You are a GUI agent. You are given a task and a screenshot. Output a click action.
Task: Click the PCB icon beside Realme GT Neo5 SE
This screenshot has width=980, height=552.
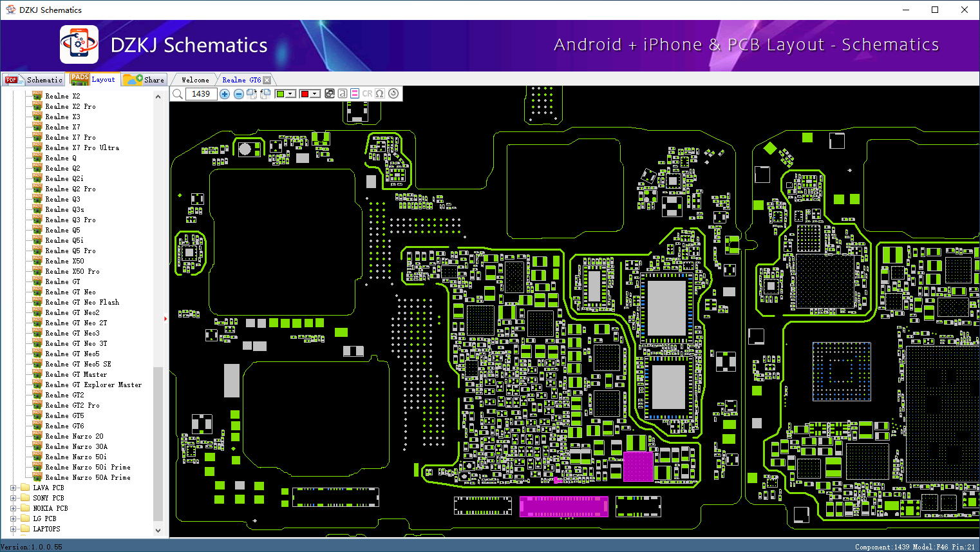click(37, 364)
